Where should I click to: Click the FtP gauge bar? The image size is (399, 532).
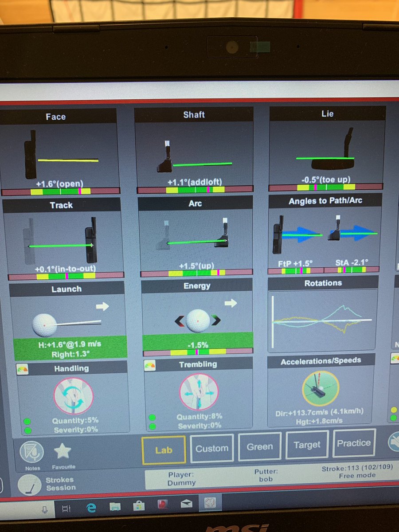(x=295, y=270)
